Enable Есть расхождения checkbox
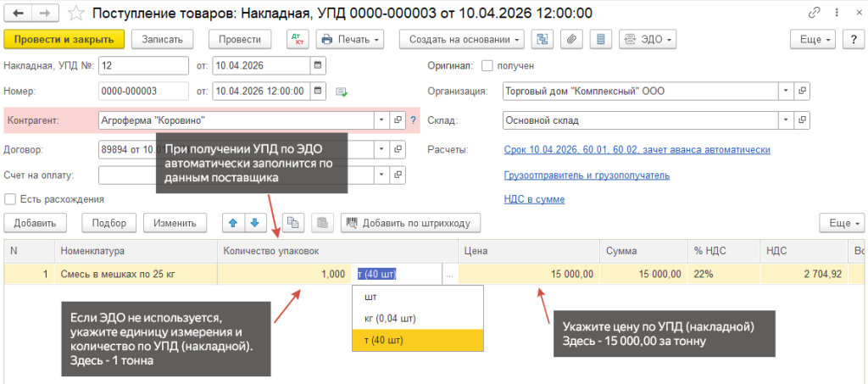The image size is (868, 384). tap(9, 198)
